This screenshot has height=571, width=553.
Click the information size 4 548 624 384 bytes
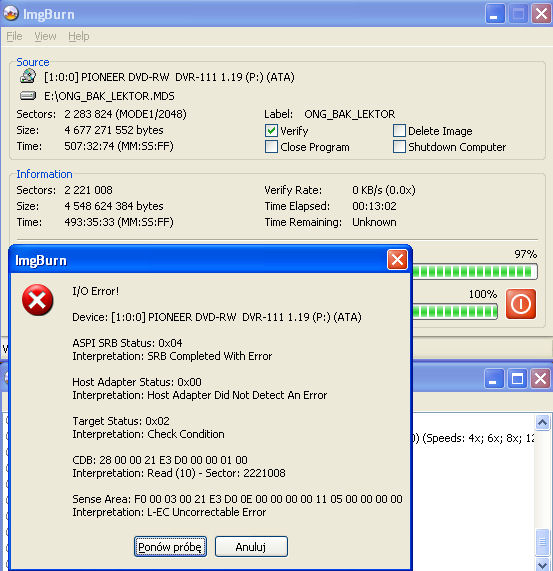tap(114, 206)
